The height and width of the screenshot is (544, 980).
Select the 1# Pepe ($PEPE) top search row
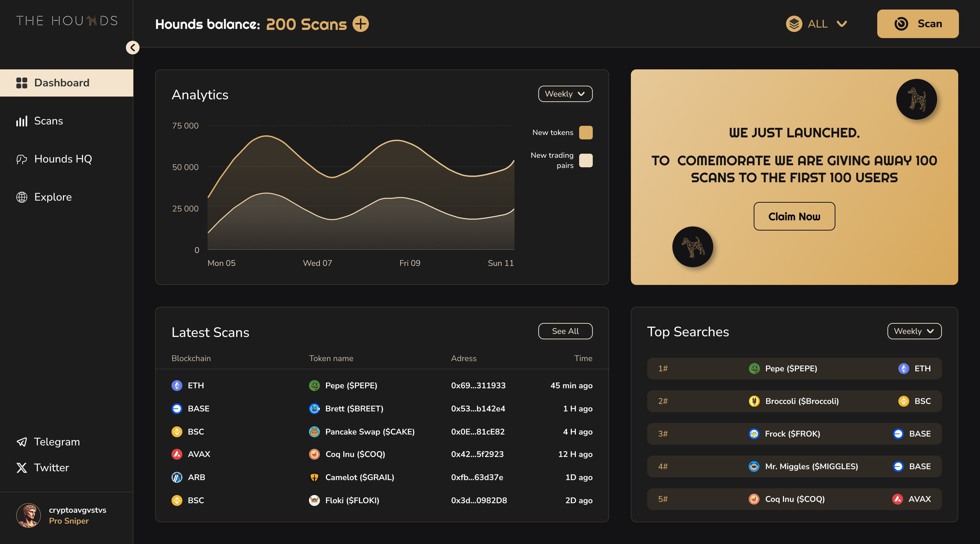click(794, 368)
